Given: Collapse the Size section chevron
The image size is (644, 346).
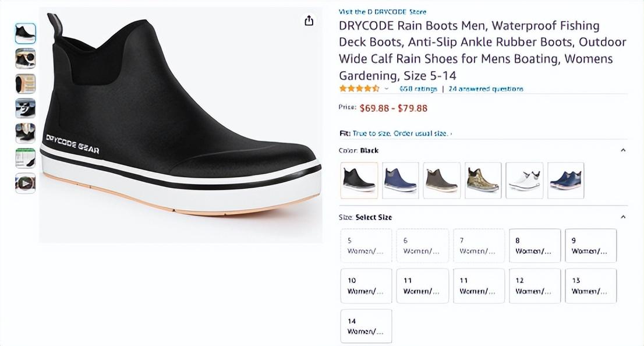Looking at the screenshot, I should click(623, 217).
